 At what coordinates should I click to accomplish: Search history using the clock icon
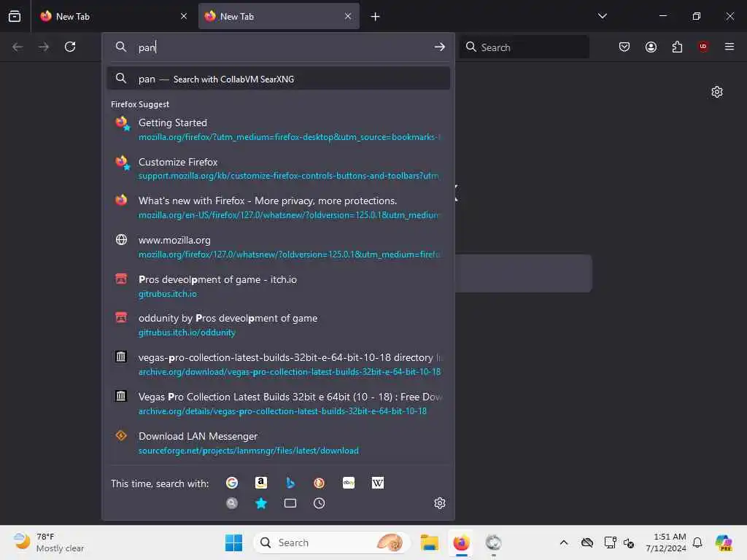coord(320,503)
